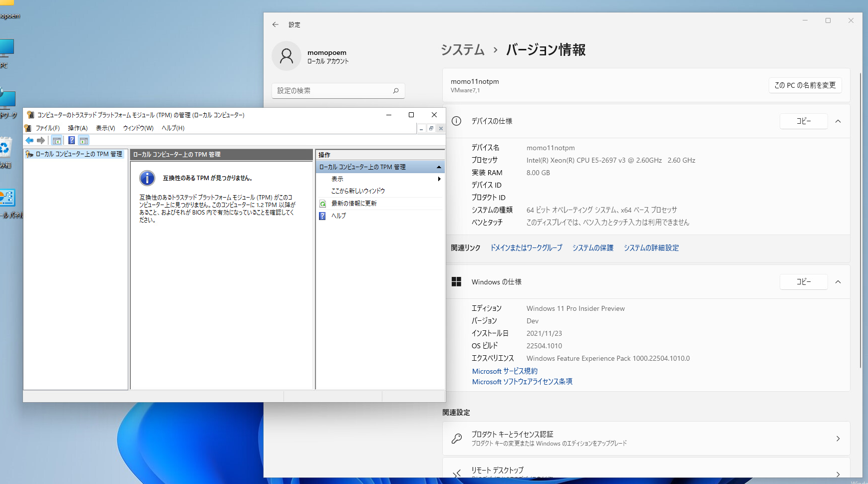Click the blue information icon in TPM message
This screenshot has height=484, width=868.
pyautogui.click(x=147, y=178)
